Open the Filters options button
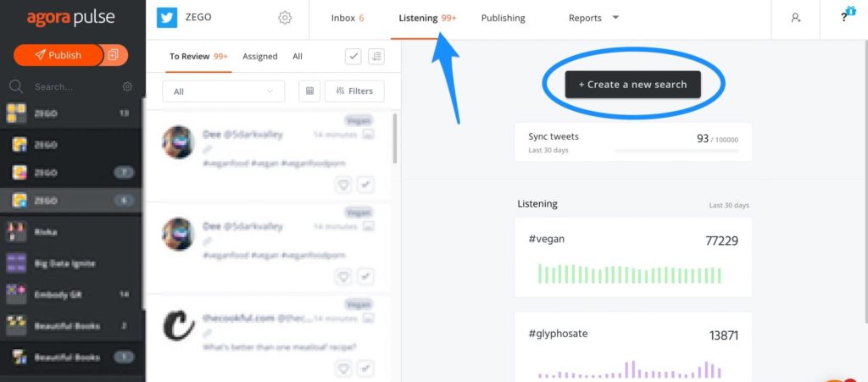The height and width of the screenshot is (382, 868). point(354,91)
